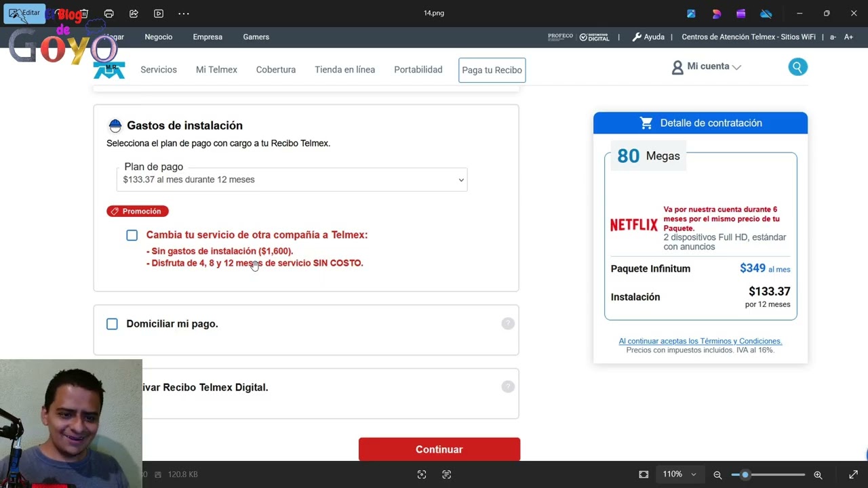Open the Clipchamp icon in title bar

coord(741,14)
